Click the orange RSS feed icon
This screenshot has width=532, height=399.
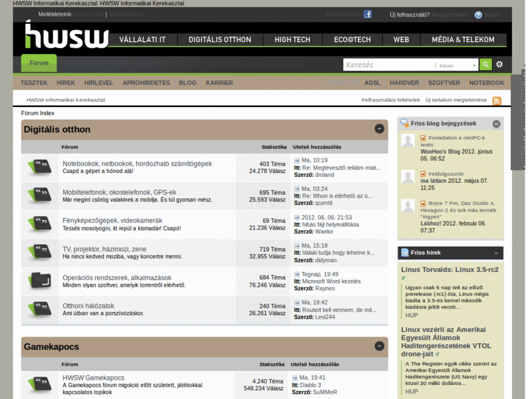pyautogui.click(x=497, y=101)
